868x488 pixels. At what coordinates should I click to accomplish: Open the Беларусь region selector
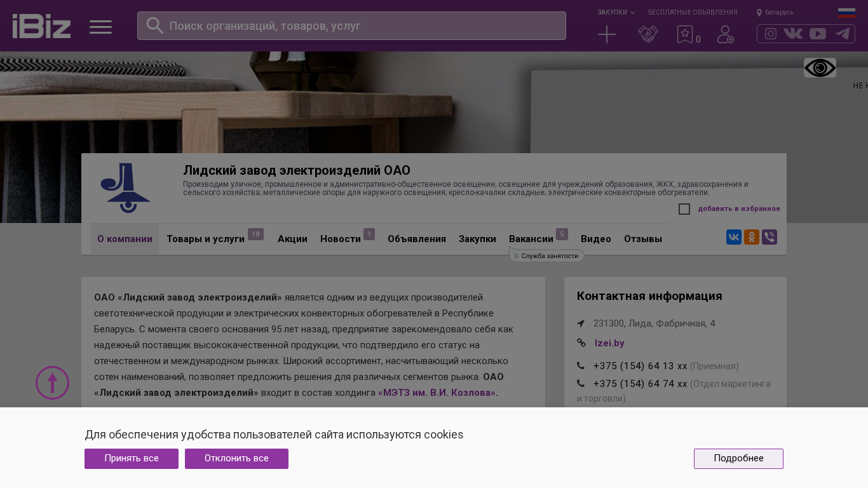coord(779,13)
